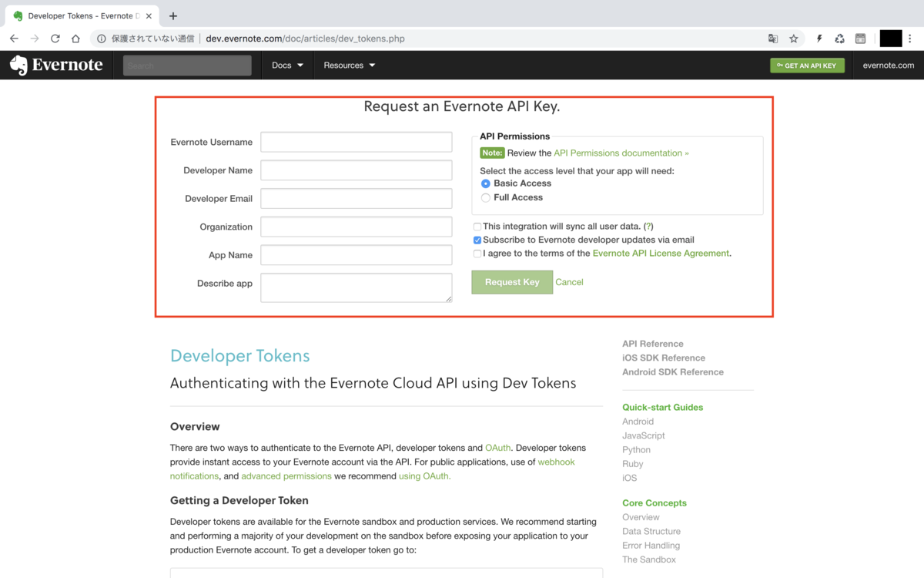The width and height of the screenshot is (924, 578).
Task: Focus the Developer Email field
Action: (357, 199)
